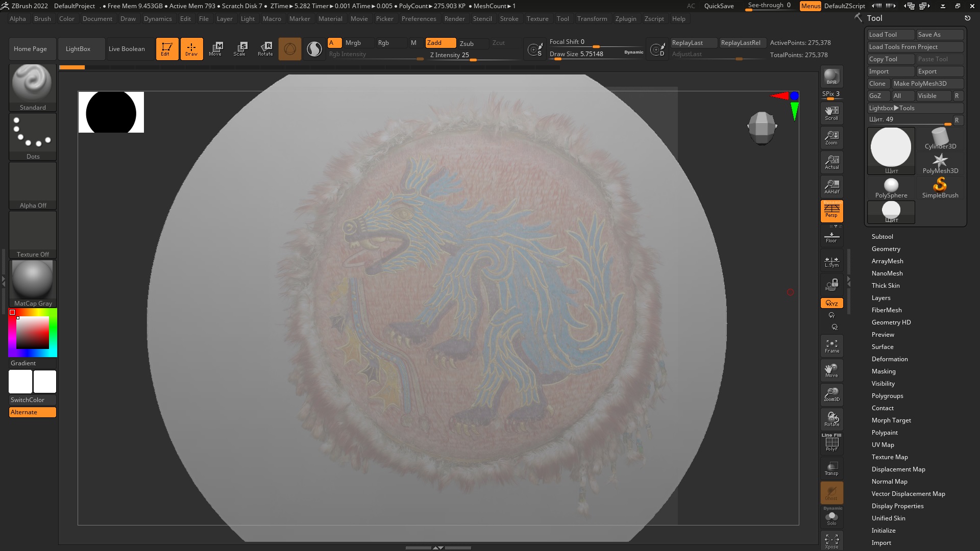Open the Zplugin menu

(626, 19)
